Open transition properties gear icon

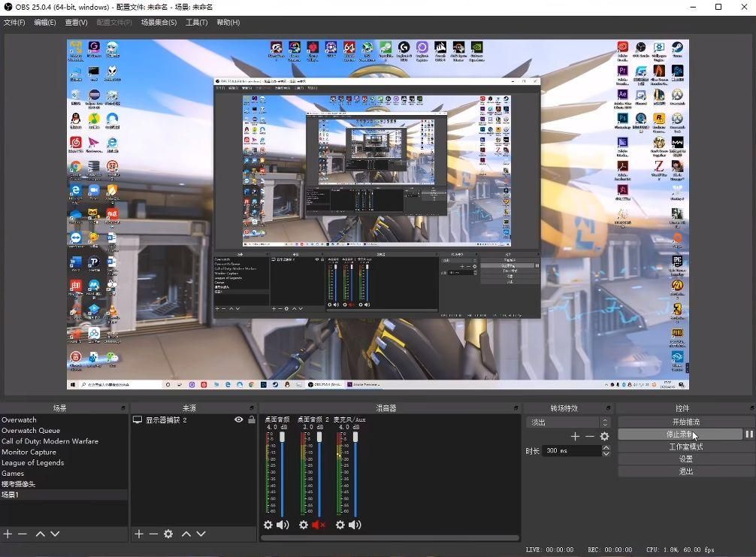605,437
